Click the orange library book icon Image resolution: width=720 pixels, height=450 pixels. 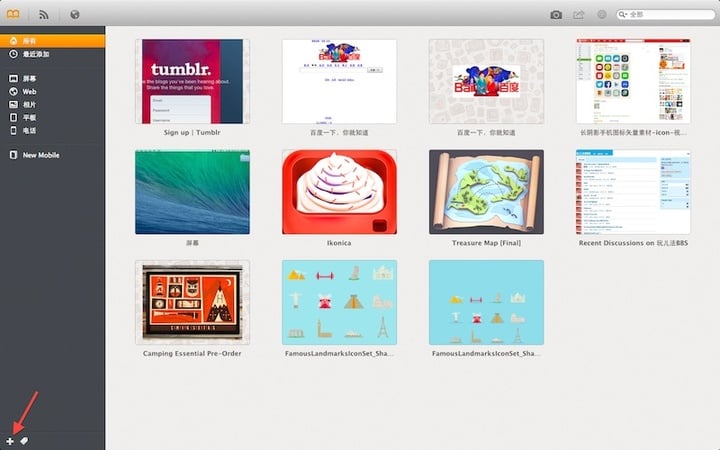click(13, 15)
